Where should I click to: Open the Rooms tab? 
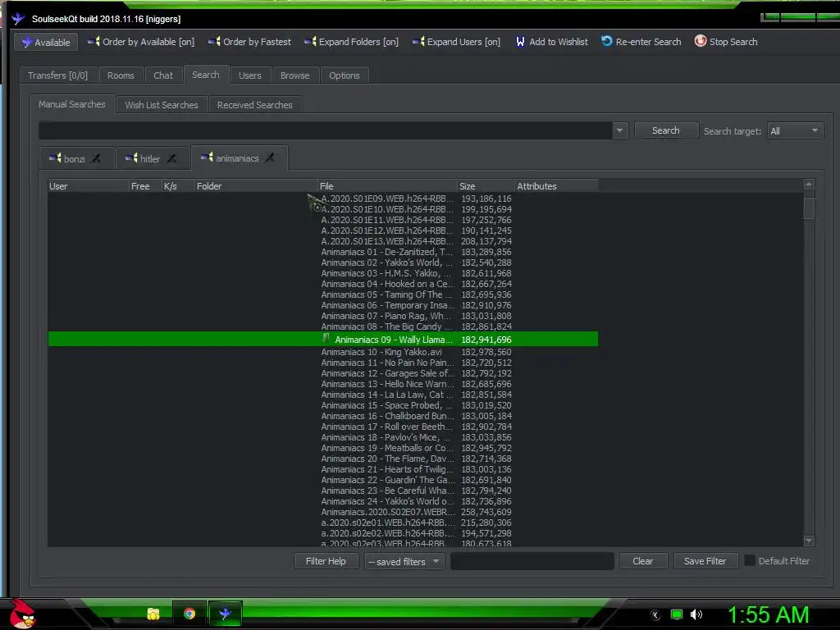(x=121, y=75)
